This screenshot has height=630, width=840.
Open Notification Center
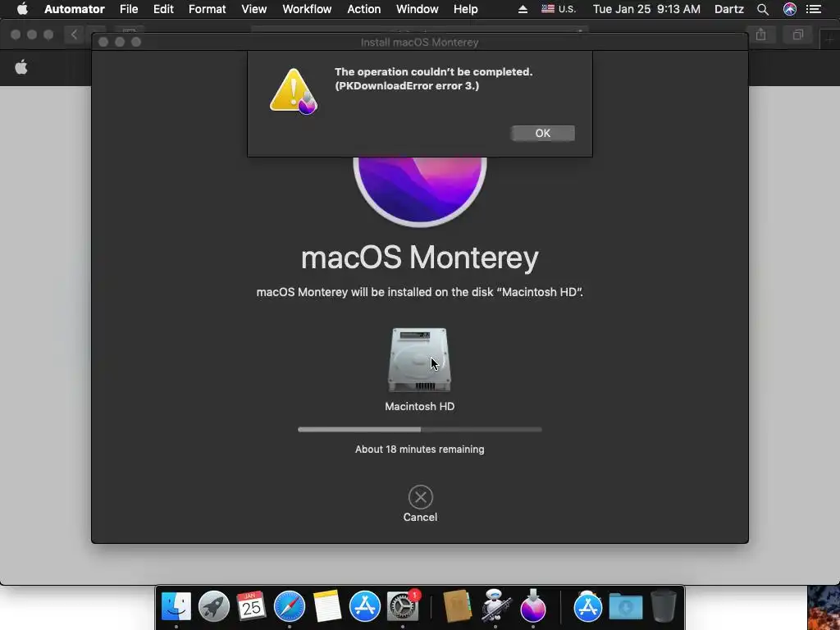pos(814,9)
